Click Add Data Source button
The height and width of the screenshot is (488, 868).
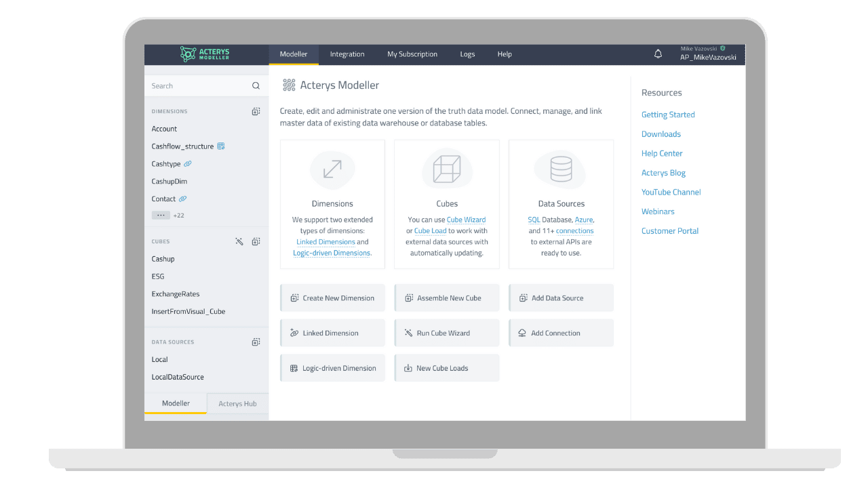[x=561, y=298]
